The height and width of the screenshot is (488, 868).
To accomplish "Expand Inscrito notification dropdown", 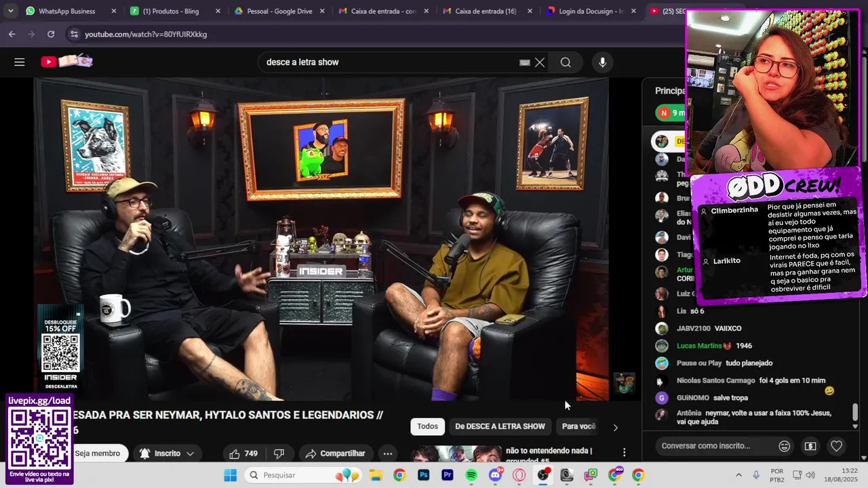I will (190, 453).
